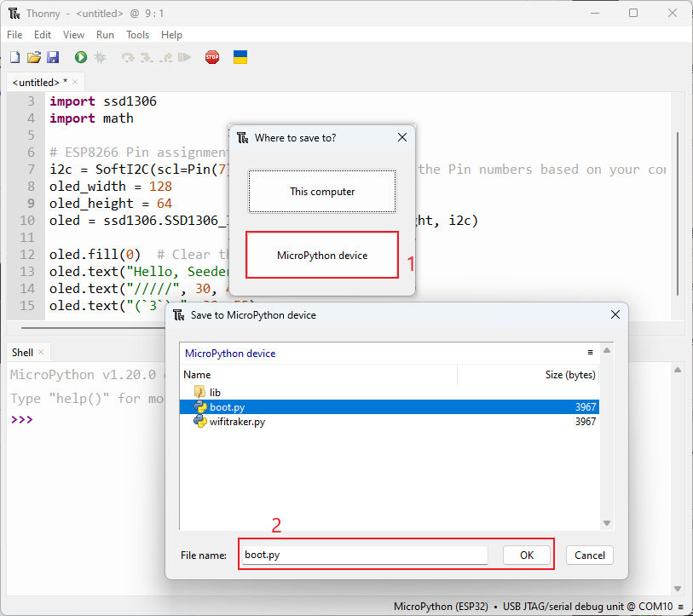The height and width of the screenshot is (616, 693).
Task: Select wifitraker.py in file list
Action: (x=390, y=422)
